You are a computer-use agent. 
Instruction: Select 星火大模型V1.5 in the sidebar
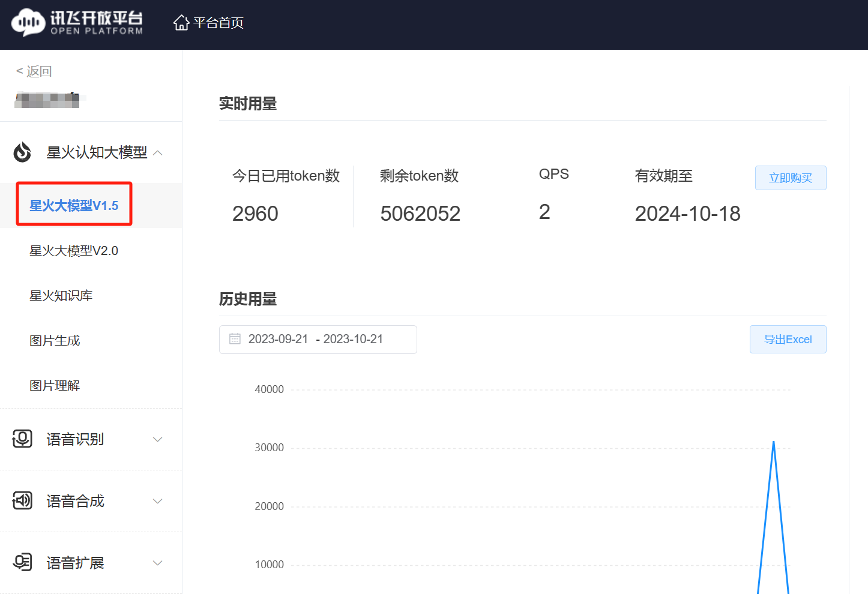click(74, 206)
